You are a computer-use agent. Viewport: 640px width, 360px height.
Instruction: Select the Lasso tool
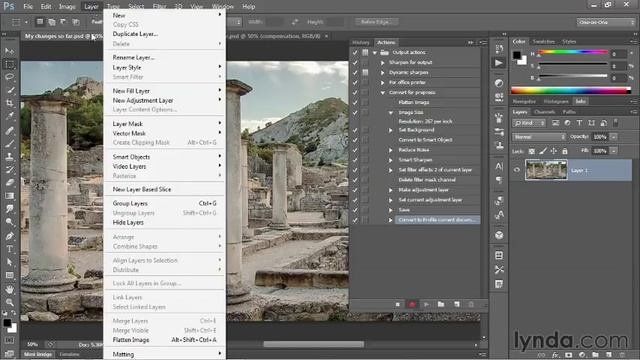[9, 77]
